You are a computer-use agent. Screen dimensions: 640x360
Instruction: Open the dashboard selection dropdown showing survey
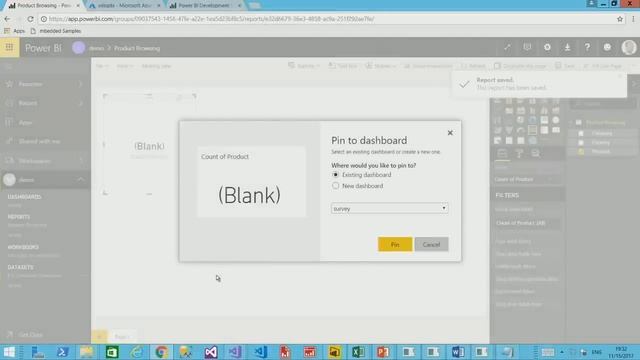pyautogui.click(x=389, y=209)
